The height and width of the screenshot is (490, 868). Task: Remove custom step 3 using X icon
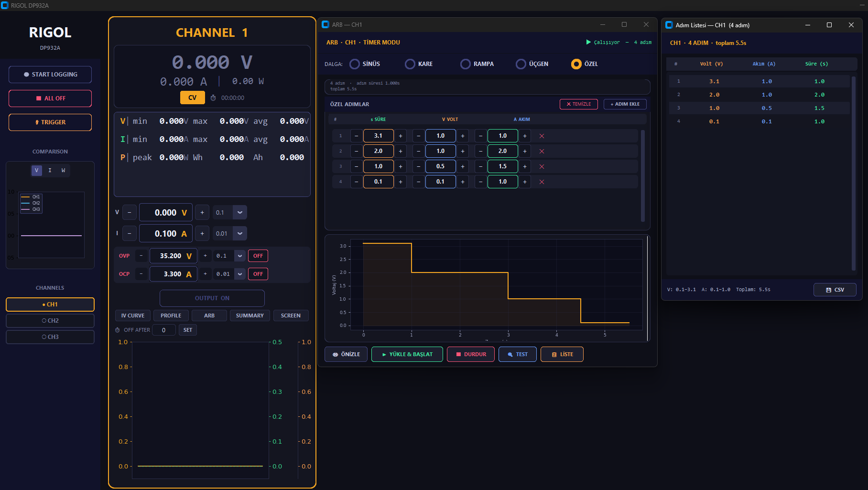coord(542,167)
